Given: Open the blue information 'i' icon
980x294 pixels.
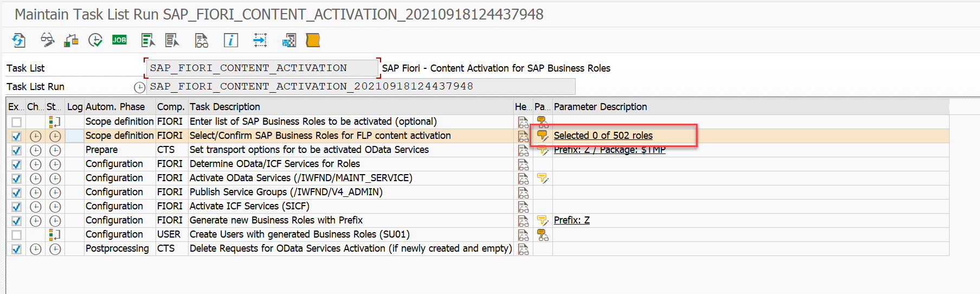Looking at the screenshot, I should [x=231, y=40].
